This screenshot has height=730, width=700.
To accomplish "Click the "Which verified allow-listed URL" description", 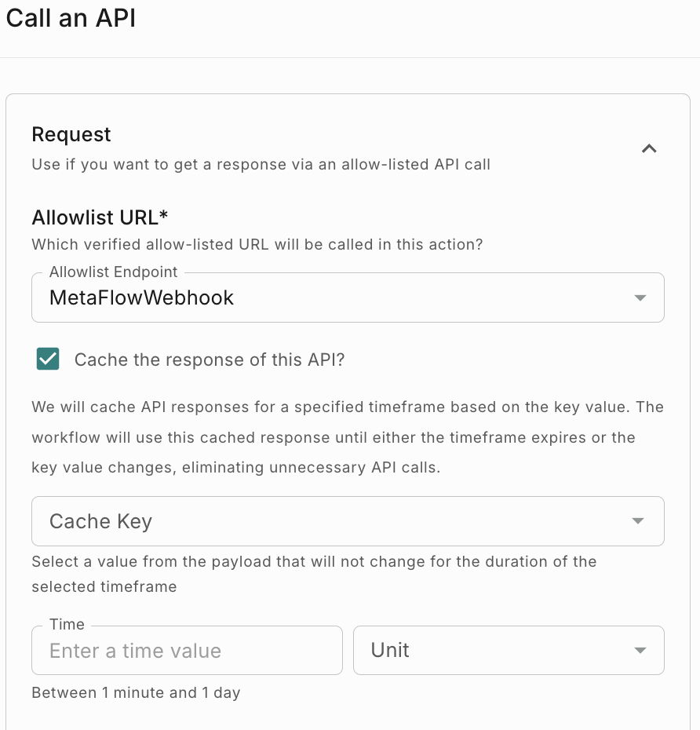I will [257, 244].
